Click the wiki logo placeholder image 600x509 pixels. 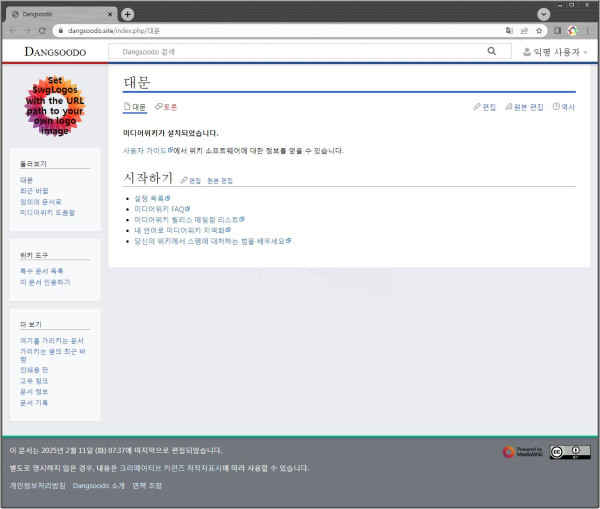55,107
